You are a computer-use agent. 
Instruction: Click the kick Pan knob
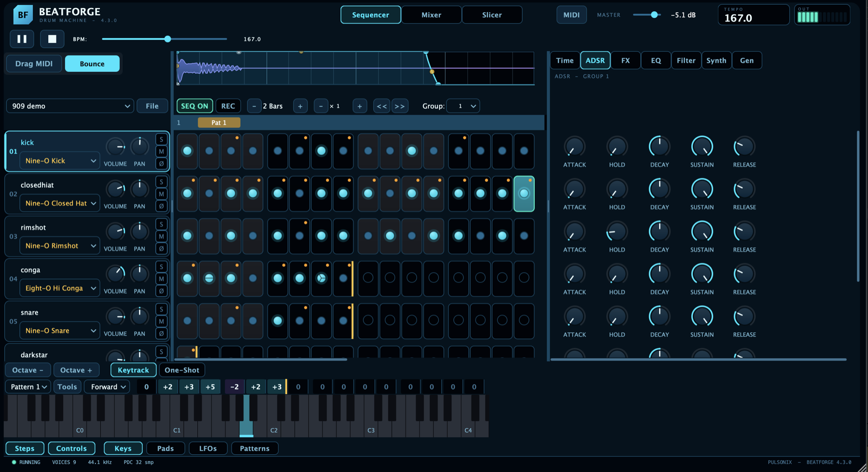(x=139, y=147)
